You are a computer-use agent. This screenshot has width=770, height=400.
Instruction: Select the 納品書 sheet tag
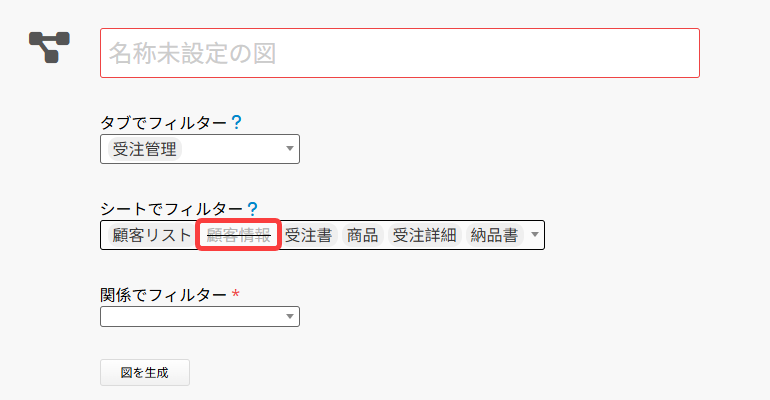494,236
